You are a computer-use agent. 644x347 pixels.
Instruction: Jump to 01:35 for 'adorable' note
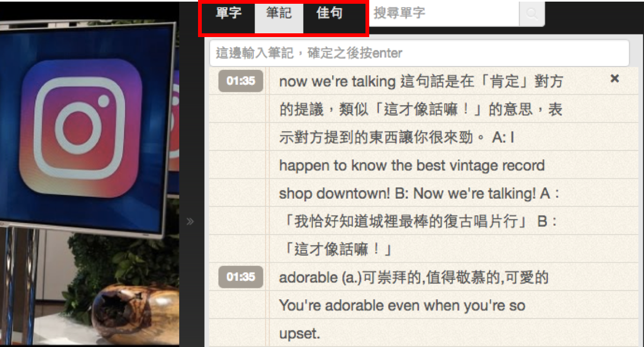tap(240, 277)
